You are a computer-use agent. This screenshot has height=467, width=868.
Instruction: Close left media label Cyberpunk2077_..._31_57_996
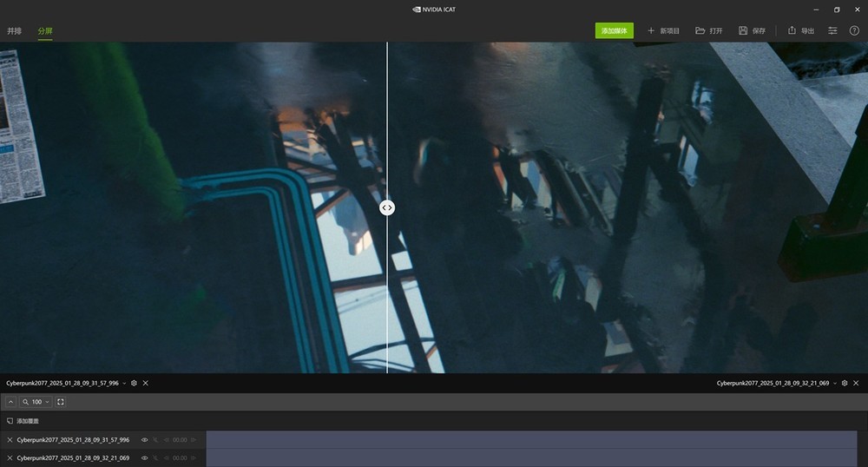click(146, 383)
